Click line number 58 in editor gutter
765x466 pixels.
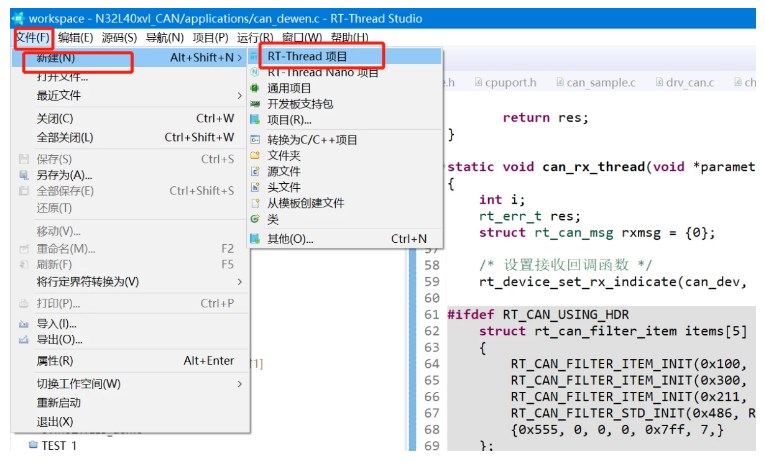coord(432,265)
